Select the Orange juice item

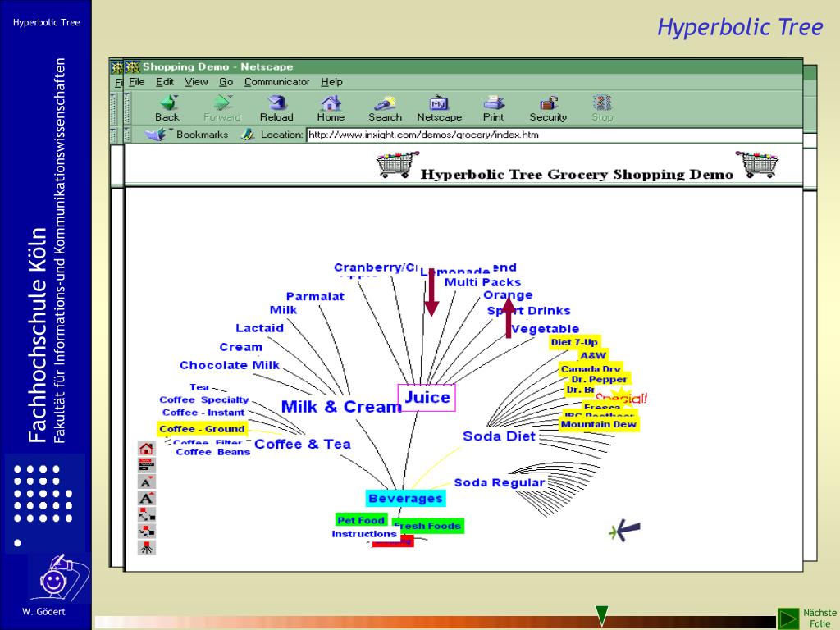pyautogui.click(x=508, y=295)
